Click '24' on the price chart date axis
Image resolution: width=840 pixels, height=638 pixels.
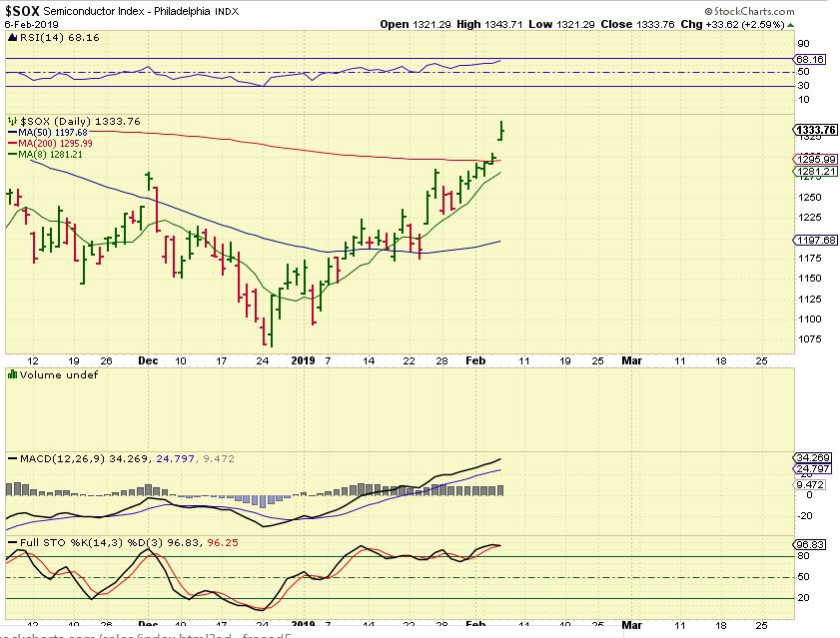pos(263,361)
